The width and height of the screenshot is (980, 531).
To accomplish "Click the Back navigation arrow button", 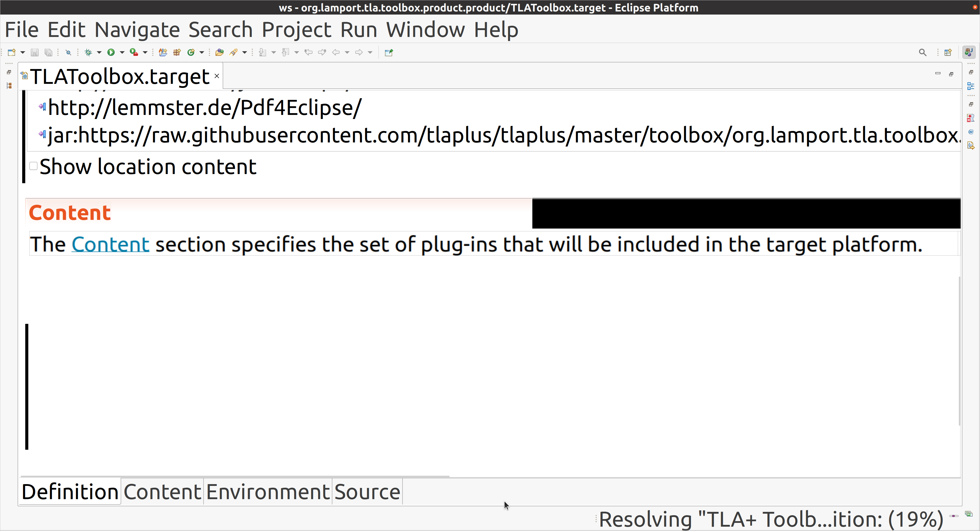I will click(x=336, y=52).
